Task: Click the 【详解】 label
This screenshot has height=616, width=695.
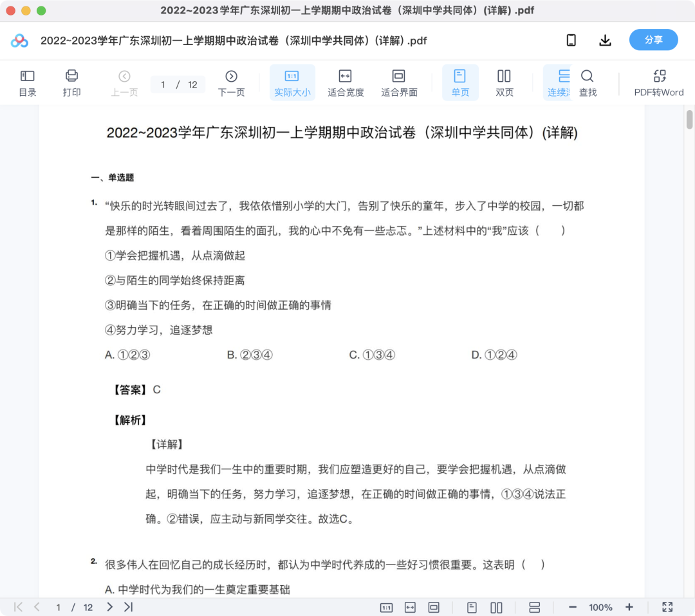Action: 167,444
